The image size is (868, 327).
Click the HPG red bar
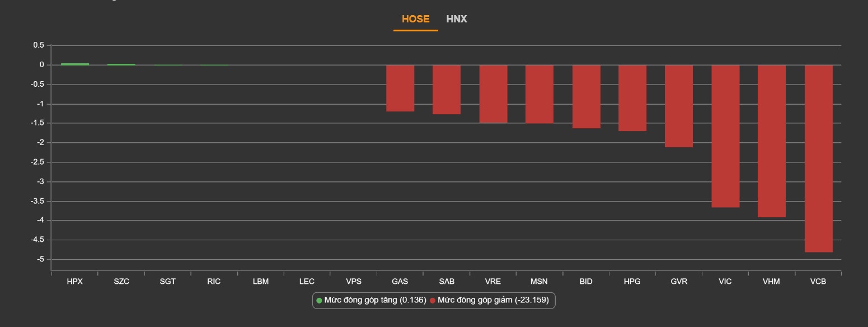pyautogui.click(x=632, y=98)
